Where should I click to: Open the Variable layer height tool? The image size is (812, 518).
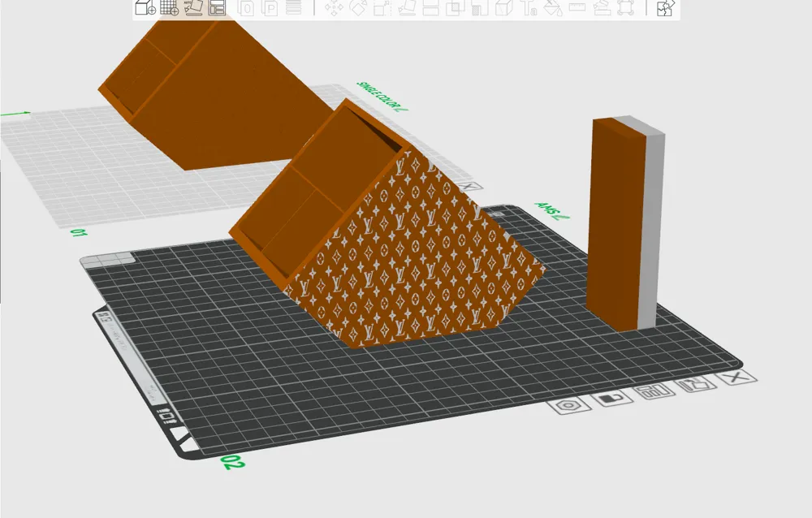tap(294, 7)
